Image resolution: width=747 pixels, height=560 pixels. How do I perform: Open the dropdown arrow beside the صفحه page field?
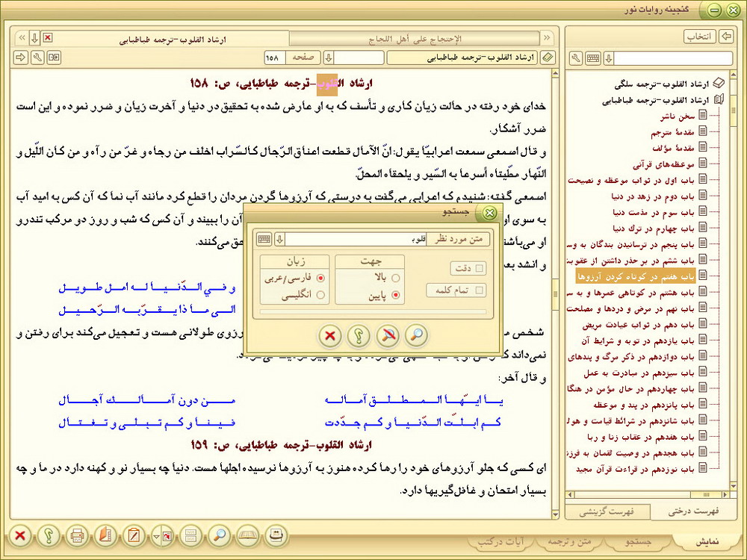[328, 57]
